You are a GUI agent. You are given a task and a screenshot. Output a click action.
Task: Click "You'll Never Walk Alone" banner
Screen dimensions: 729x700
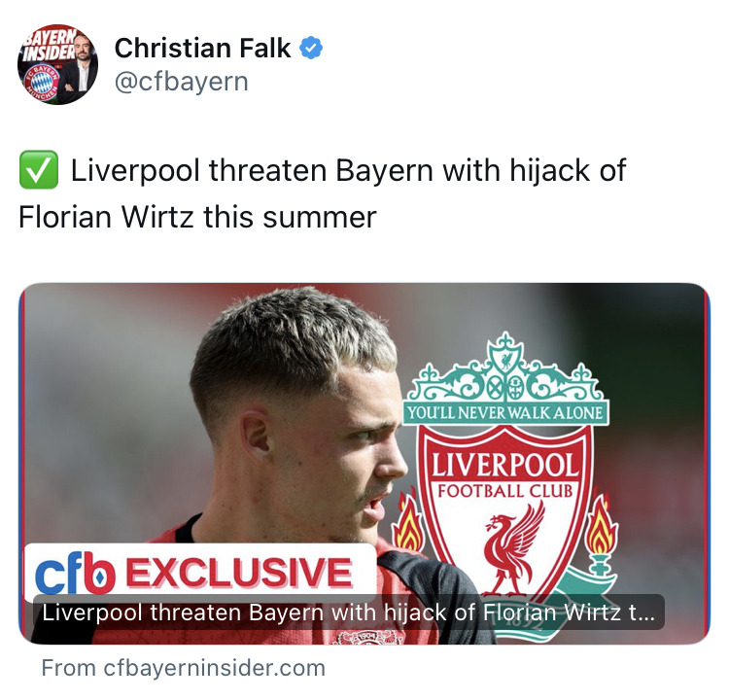tap(504, 413)
